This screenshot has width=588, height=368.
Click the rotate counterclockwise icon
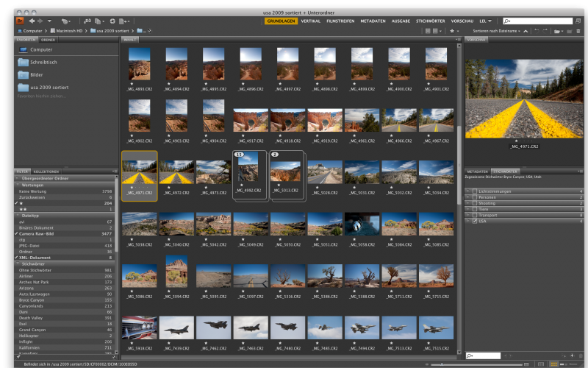(537, 31)
